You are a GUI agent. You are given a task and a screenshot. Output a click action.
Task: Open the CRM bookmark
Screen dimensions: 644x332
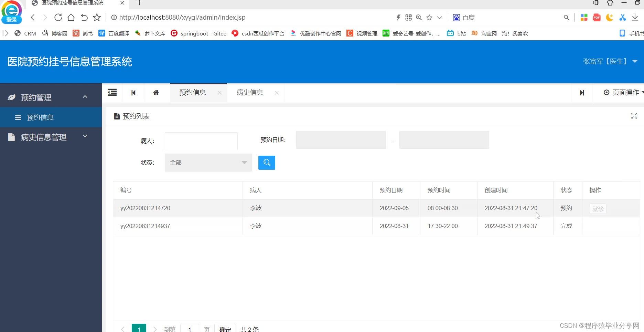coord(25,33)
